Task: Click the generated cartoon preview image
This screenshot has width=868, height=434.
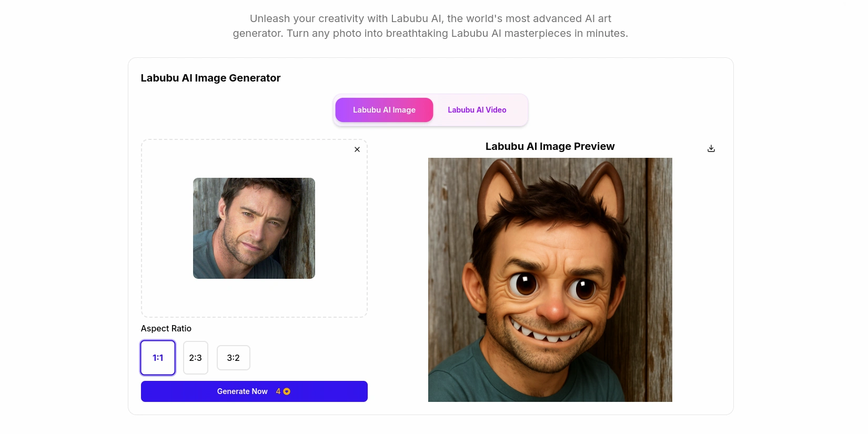Action: [550, 280]
